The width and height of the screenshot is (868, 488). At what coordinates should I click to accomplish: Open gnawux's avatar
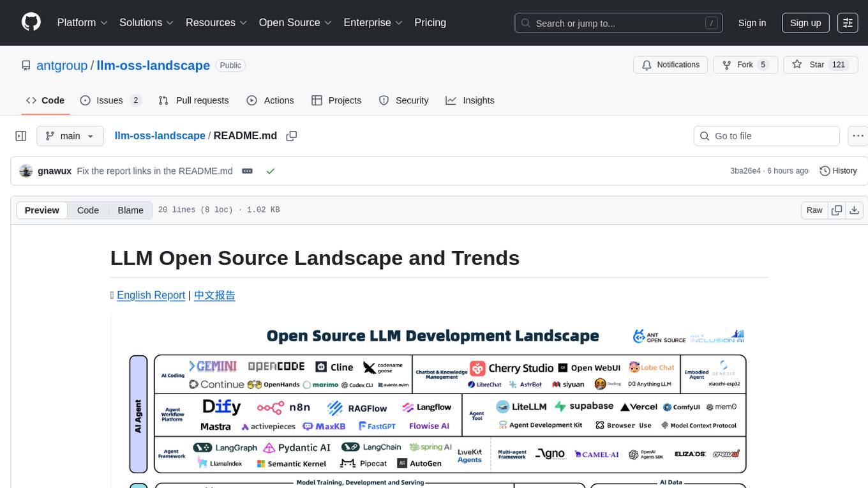[x=26, y=171]
